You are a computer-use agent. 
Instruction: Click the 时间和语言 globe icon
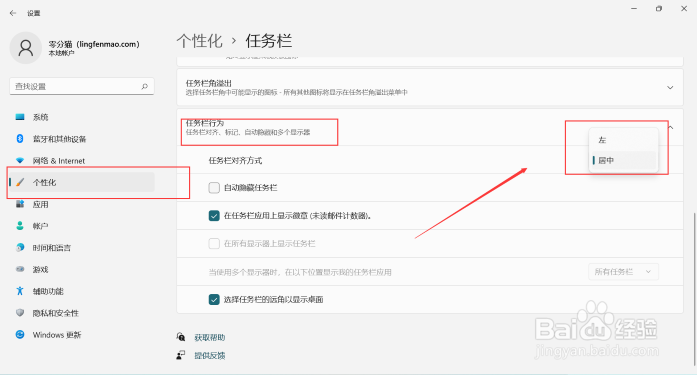[20, 247]
